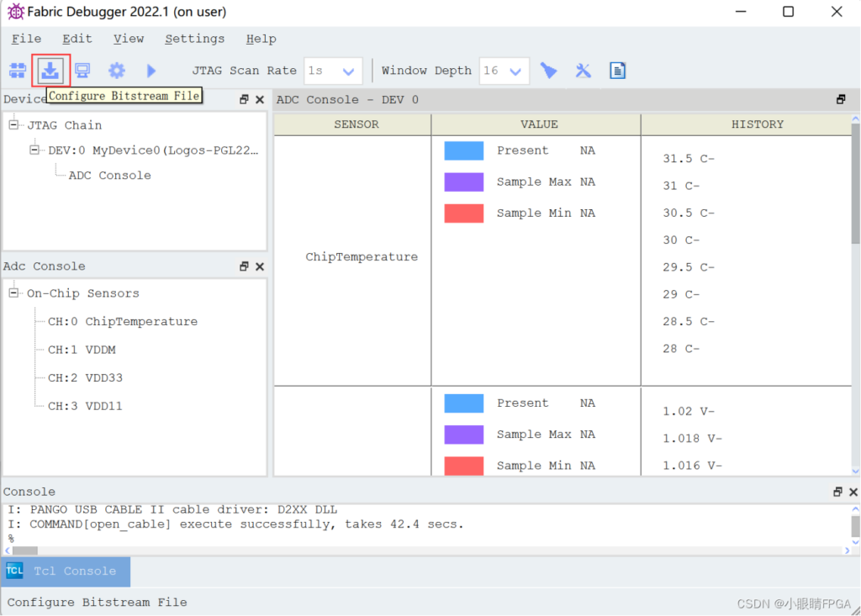861x616 pixels.
Task: Open the gear settings toolbar icon
Action: pos(116,71)
